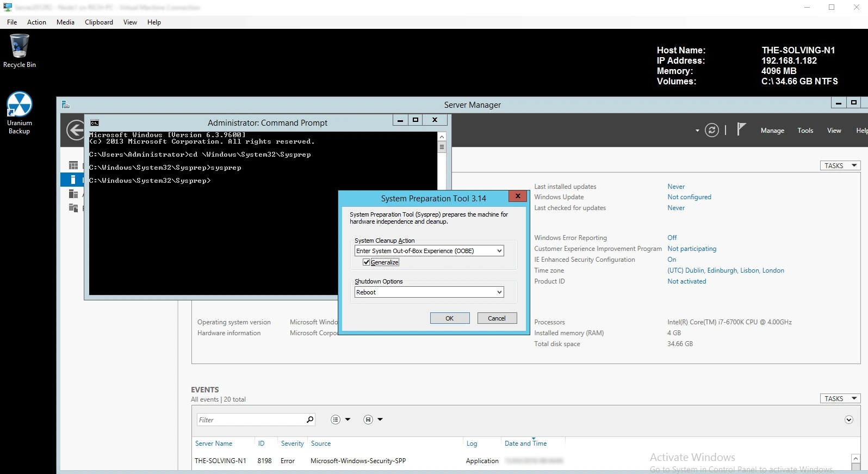Click the time zone Dublin, Edinburgh link
The height and width of the screenshot is (474, 868).
click(726, 270)
